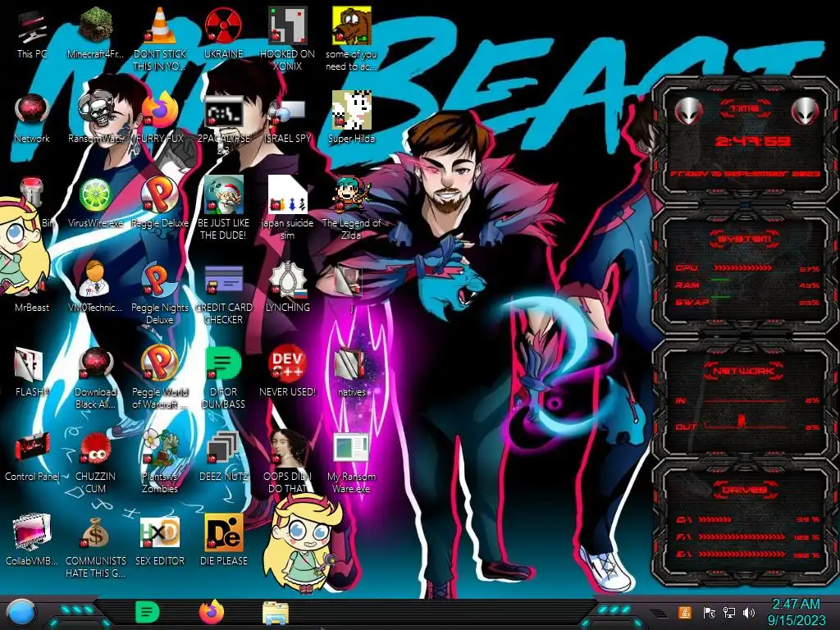Click the SYSTEM widget header

745,239
